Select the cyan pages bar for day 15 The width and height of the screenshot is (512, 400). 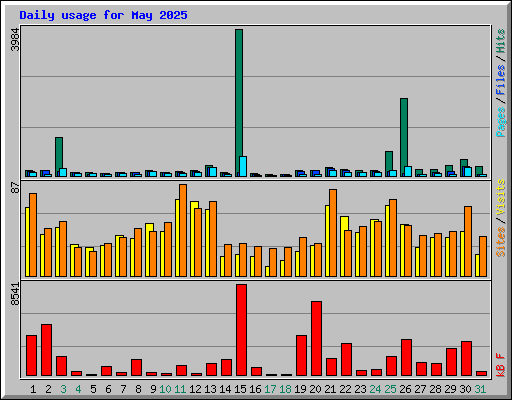(243, 166)
